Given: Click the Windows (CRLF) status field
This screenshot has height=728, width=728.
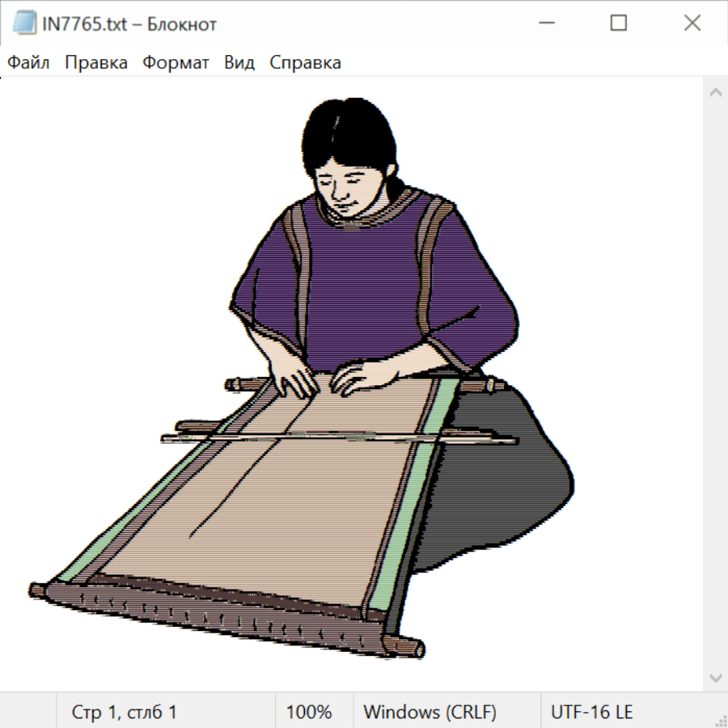Looking at the screenshot, I should click(x=430, y=712).
